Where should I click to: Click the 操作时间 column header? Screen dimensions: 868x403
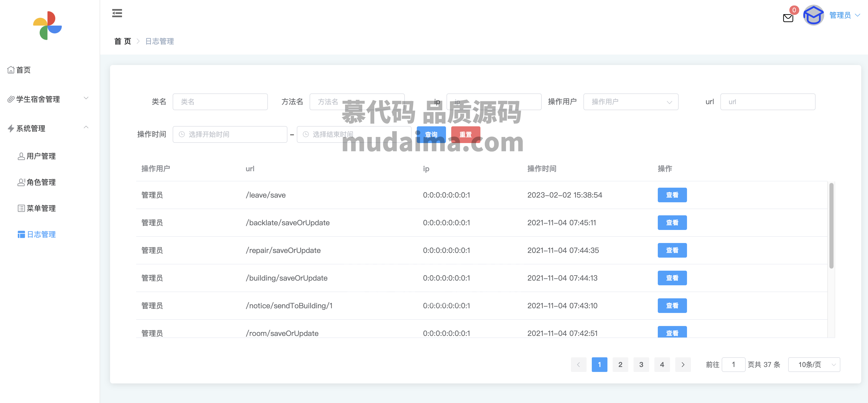[x=541, y=169]
